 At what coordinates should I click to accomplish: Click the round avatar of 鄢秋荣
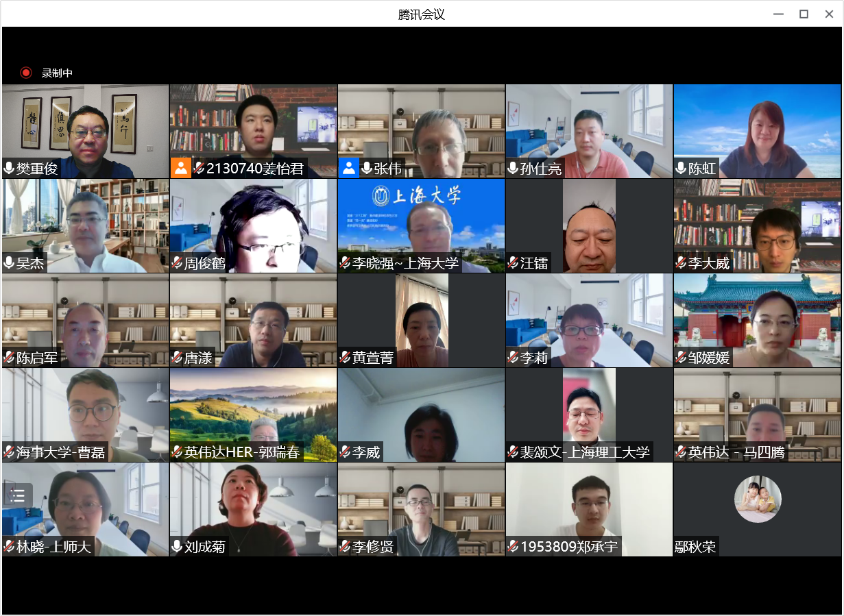[x=758, y=499]
